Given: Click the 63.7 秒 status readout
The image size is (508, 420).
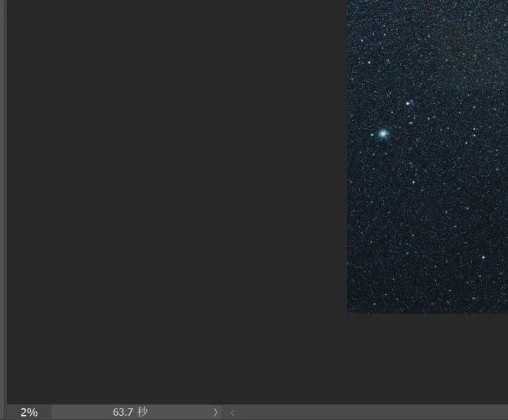Looking at the screenshot, I should click(x=131, y=412).
